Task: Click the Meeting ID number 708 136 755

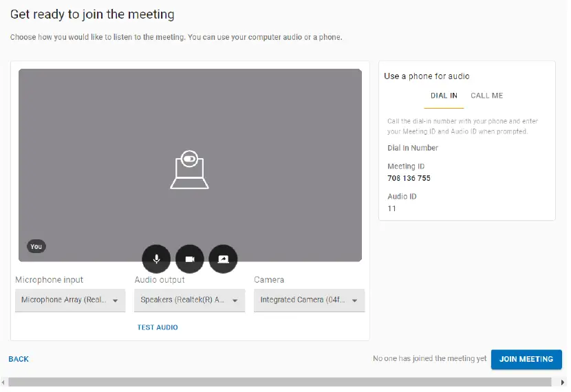Action: pyautogui.click(x=409, y=178)
